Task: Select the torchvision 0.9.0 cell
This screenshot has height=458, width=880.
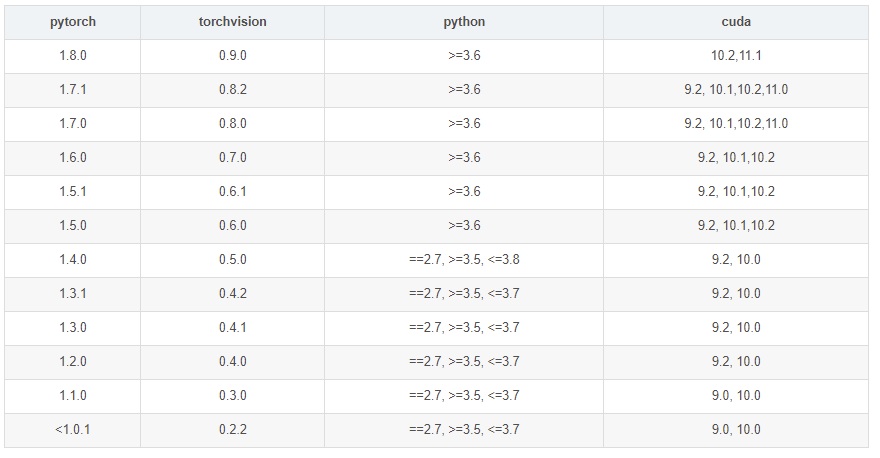Action: click(x=232, y=56)
